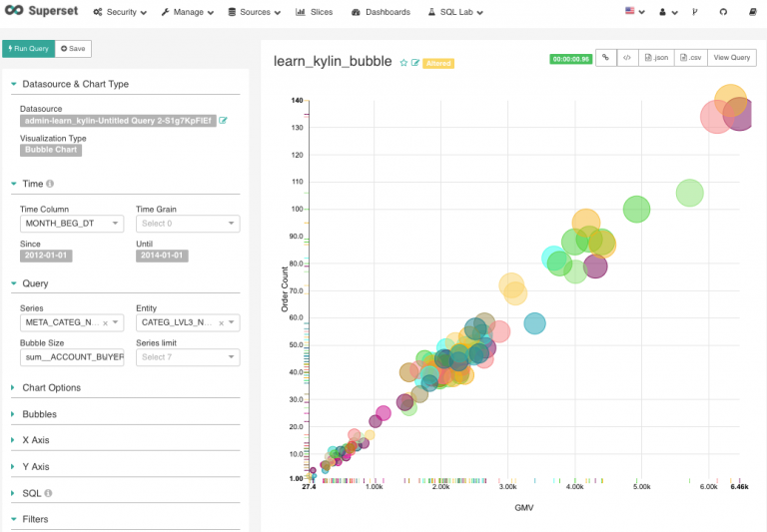Click the View Query button
767x532 pixels.
pos(732,58)
